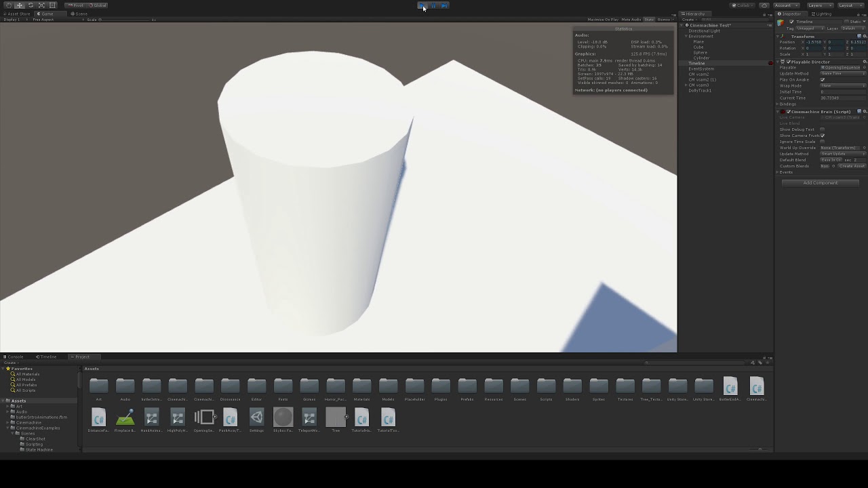Disable the Cinemachine Brain script checkbox
This screenshot has width=868, height=488.
point(789,112)
